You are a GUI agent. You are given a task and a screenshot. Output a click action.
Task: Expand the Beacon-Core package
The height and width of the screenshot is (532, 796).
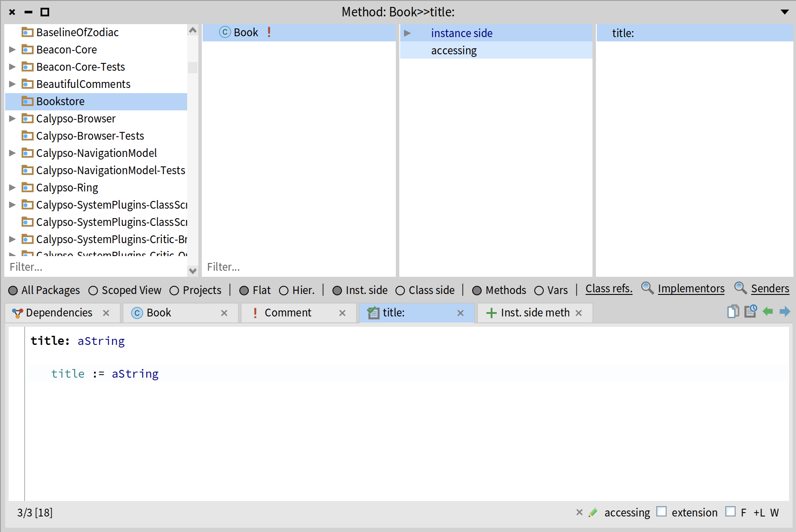click(13, 50)
